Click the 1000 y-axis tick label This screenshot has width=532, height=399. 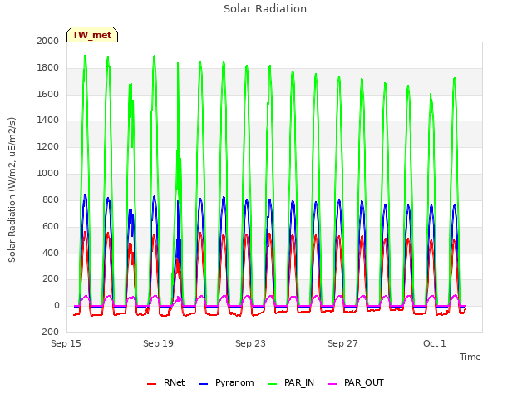tap(48, 174)
